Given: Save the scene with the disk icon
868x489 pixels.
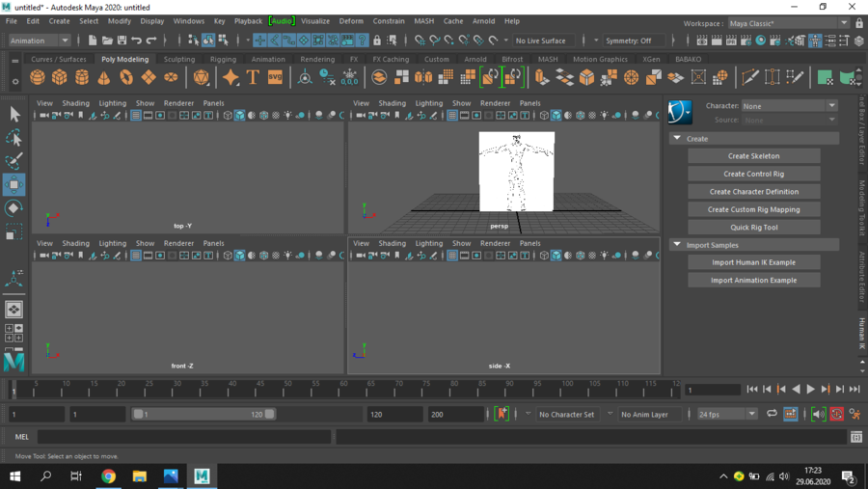Looking at the screenshot, I should pyautogui.click(x=122, y=41).
